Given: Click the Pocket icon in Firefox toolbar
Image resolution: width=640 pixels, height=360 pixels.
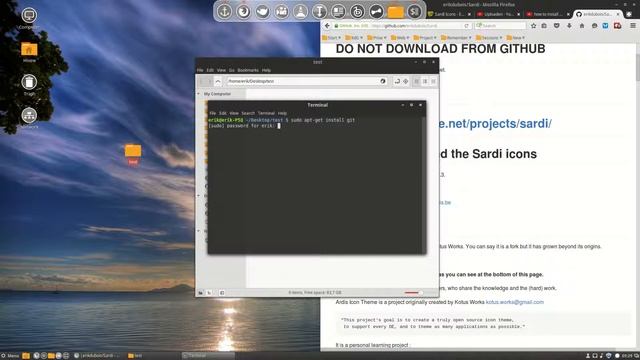Looking at the screenshot, I should click(556, 26).
